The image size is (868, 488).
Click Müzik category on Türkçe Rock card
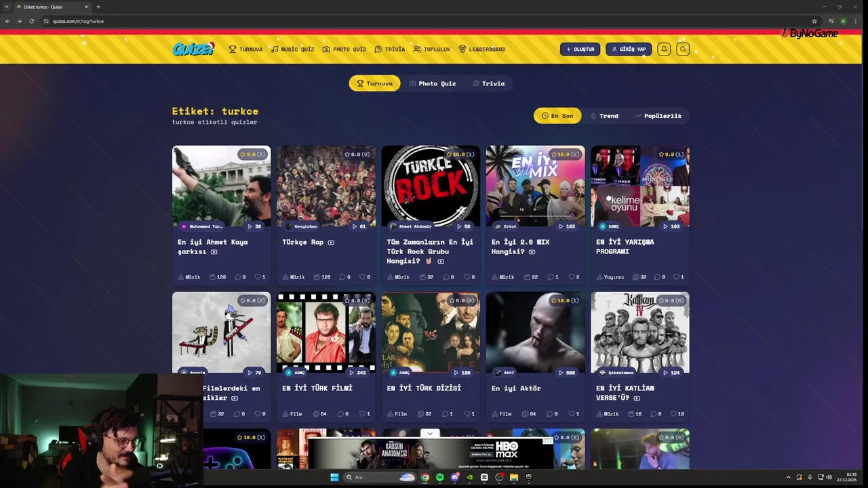(x=398, y=277)
